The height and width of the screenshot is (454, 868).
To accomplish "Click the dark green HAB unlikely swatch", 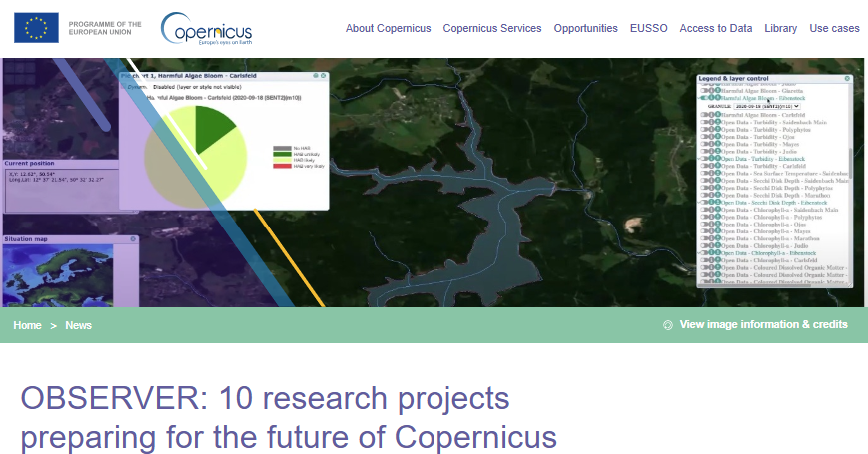I will coord(282,154).
